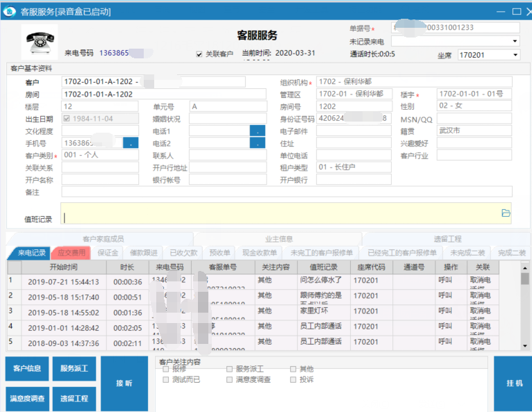
Task: Check the 测试而已 option
Action: (x=165, y=379)
